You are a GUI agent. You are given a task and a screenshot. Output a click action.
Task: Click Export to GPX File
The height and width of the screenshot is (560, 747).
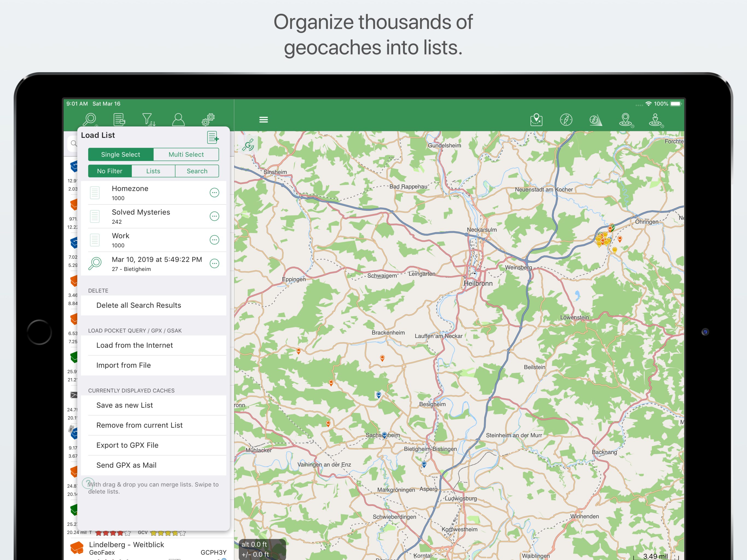(x=127, y=445)
